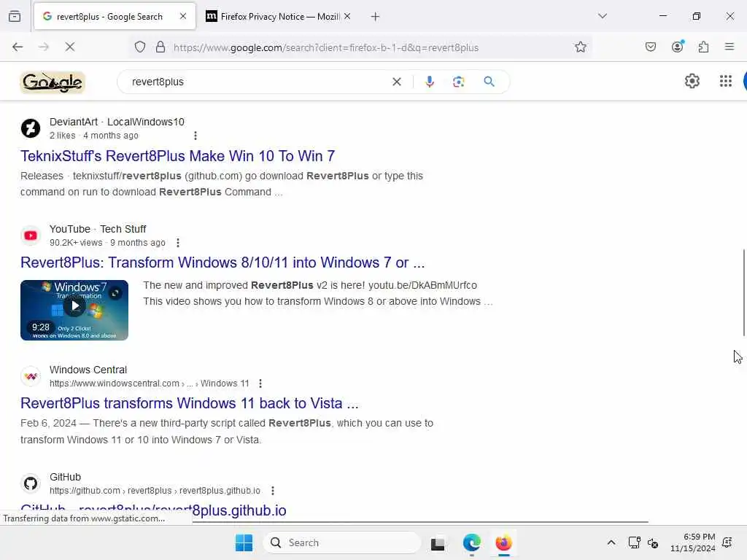Stop loading the page
The height and width of the screenshot is (560, 747).
(70, 47)
